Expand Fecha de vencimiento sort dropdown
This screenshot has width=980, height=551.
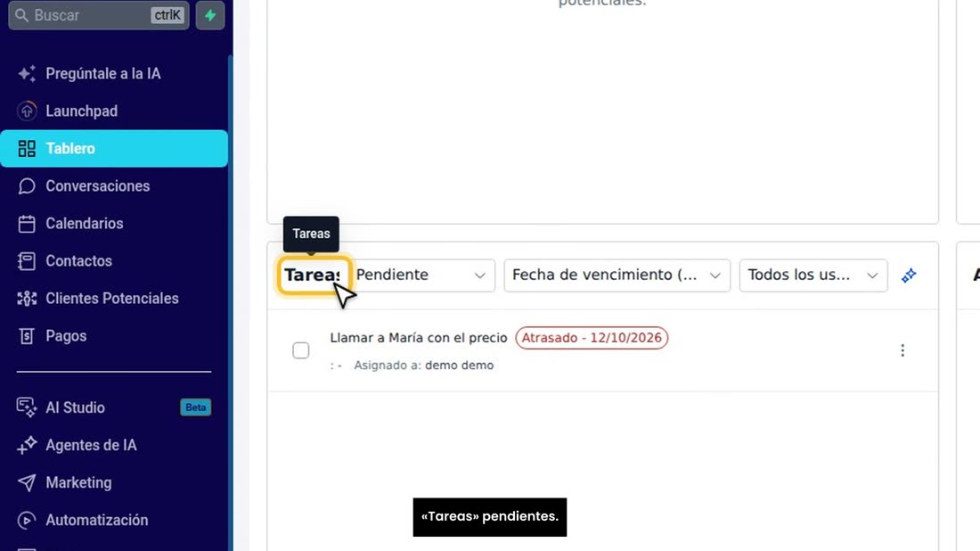click(x=617, y=275)
